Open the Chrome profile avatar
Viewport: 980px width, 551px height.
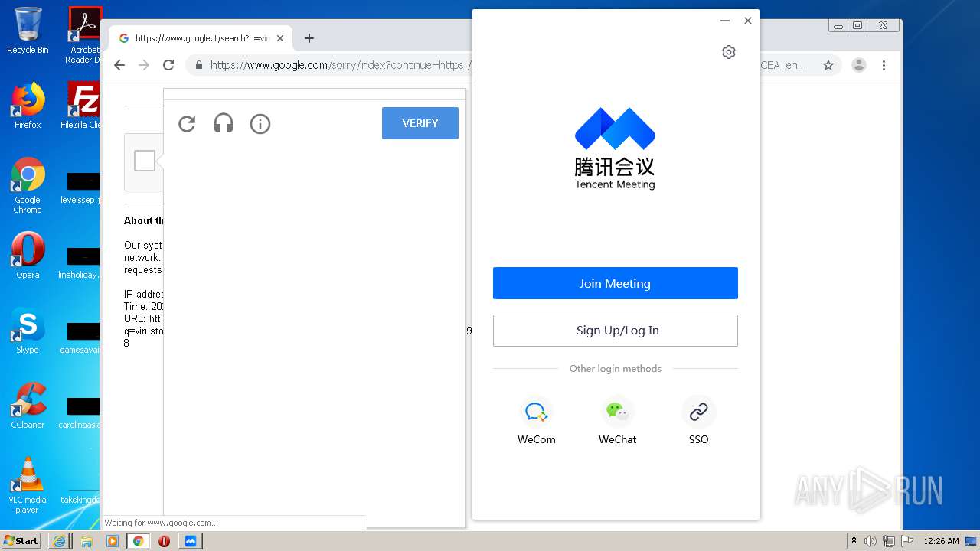click(x=859, y=65)
